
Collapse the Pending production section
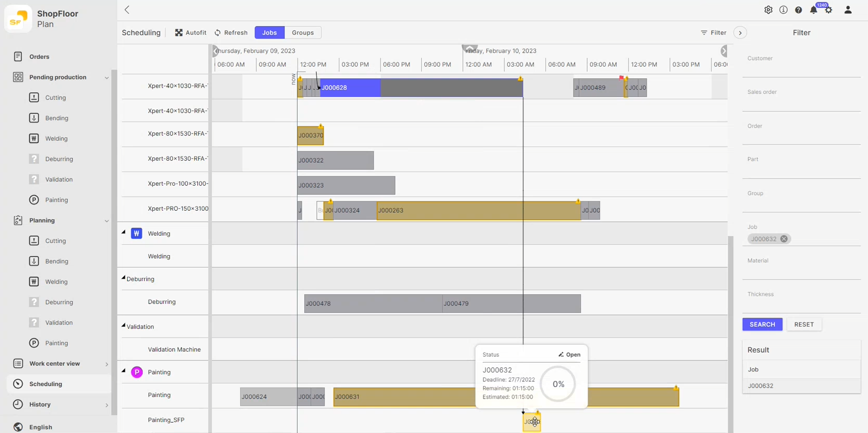(x=106, y=78)
